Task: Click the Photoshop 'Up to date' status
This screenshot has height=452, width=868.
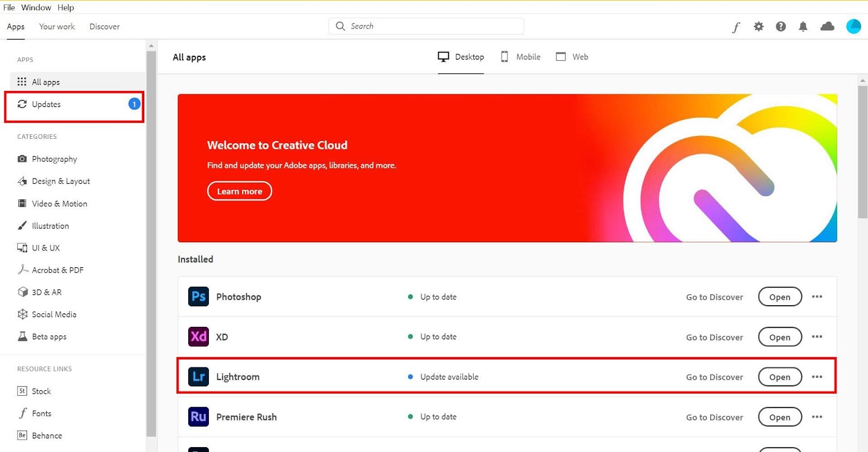Action: (432, 296)
